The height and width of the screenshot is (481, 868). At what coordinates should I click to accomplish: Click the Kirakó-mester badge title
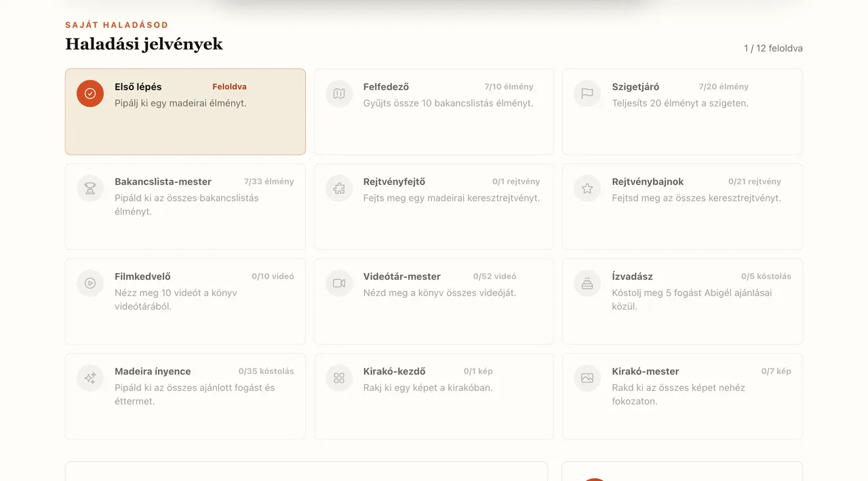[646, 371]
